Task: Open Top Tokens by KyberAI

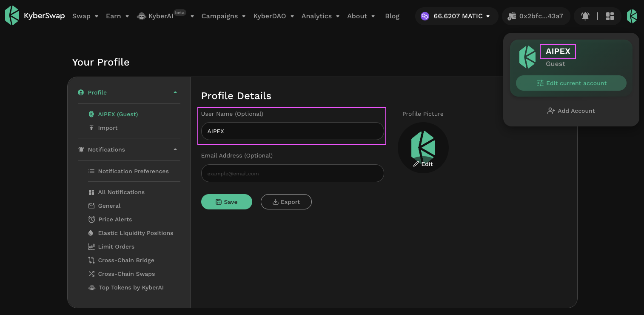Action: click(x=131, y=287)
